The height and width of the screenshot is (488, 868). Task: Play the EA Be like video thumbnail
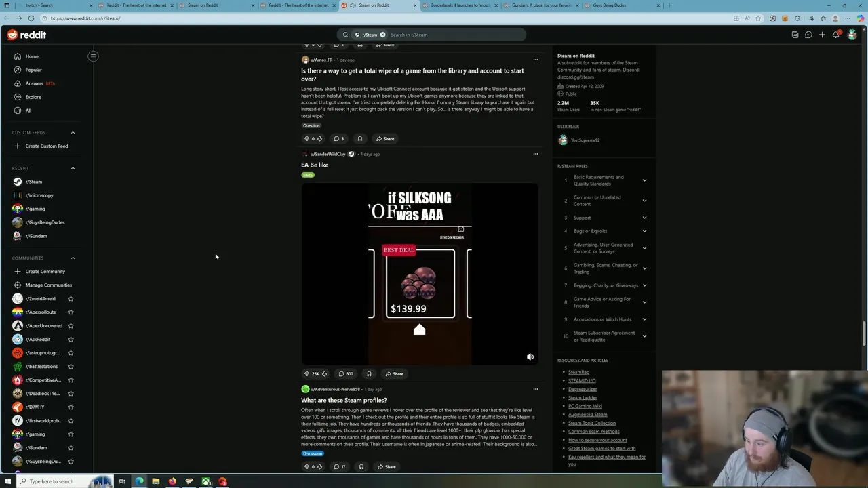click(x=420, y=274)
